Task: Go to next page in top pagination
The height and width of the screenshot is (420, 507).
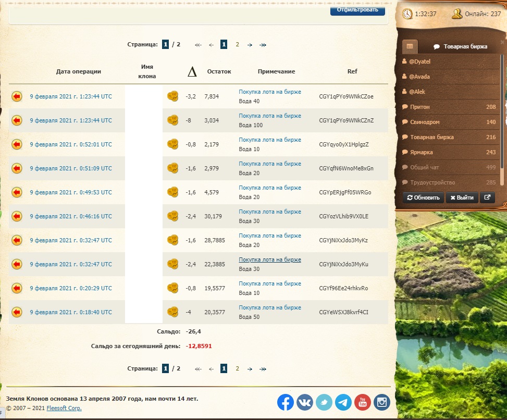Action: [x=250, y=45]
